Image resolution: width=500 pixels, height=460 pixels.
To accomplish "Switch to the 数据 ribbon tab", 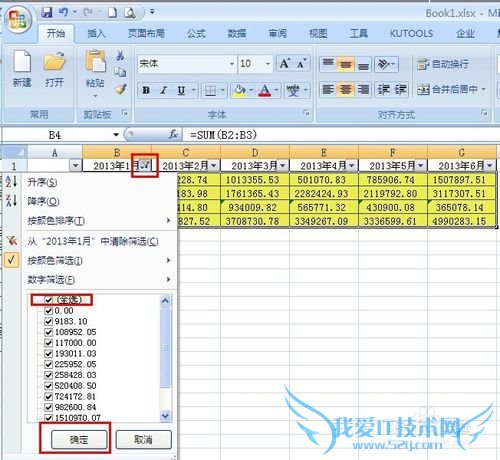I will point(237,33).
